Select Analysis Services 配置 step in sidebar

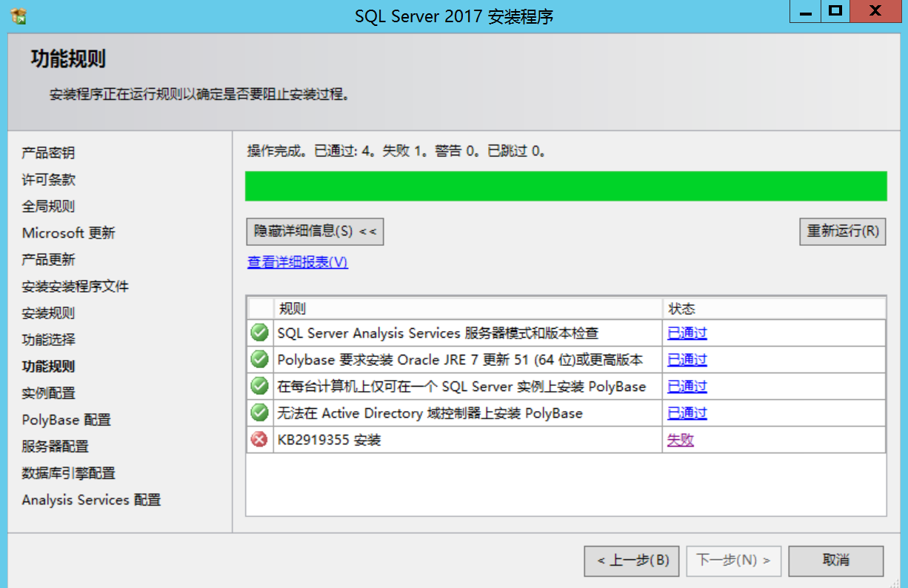pyautogui.click(x=92, y=500)
